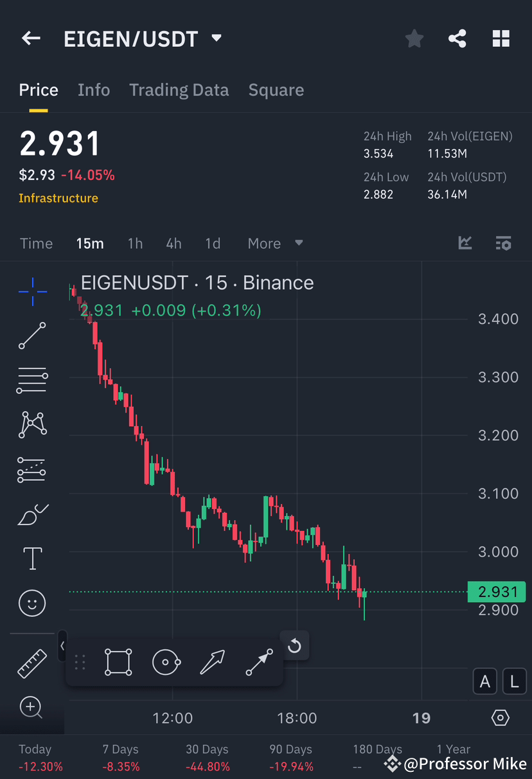Star EIGEN/USDT as a favorite
532x779 pixels.
(414, 38)
